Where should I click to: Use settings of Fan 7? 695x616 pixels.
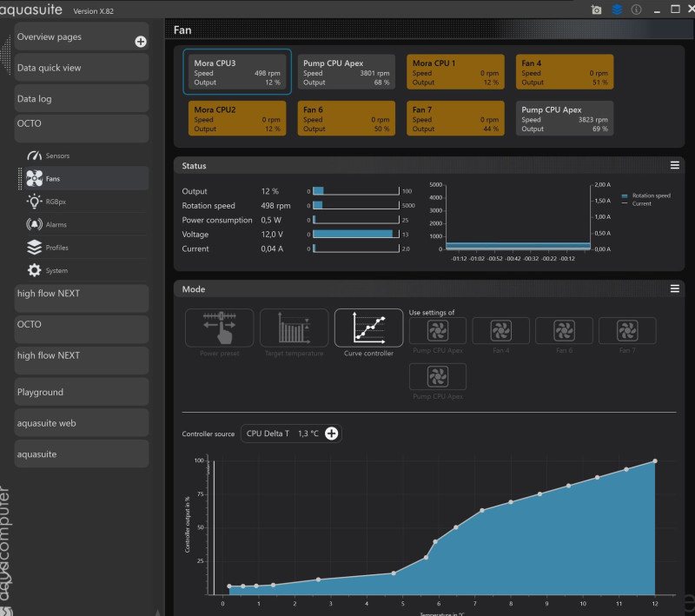click(627, 331)
